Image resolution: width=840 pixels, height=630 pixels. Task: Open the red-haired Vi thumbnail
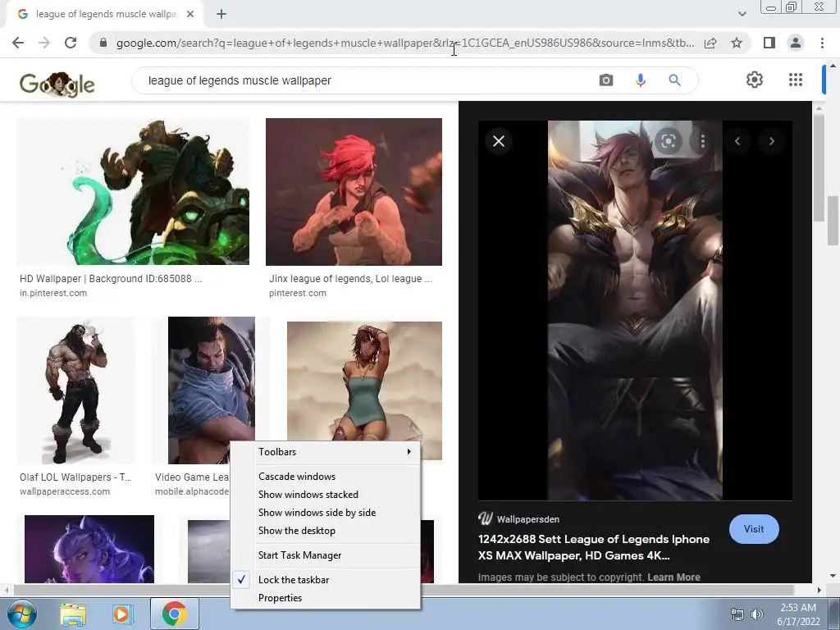coord(354,192)
